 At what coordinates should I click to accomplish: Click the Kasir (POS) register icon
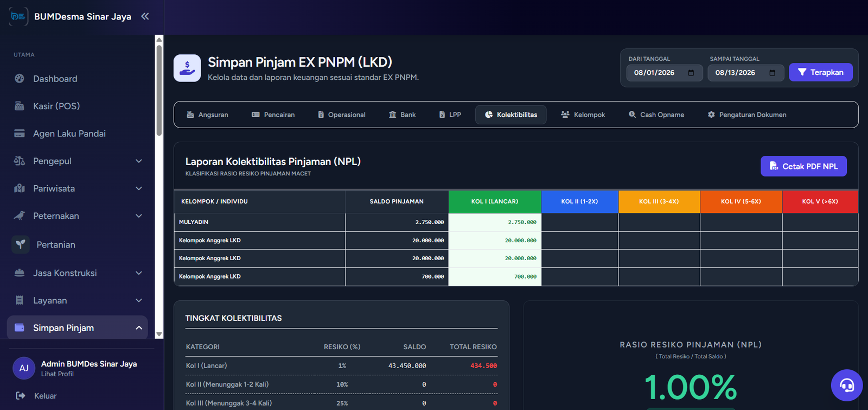(20, 106)
